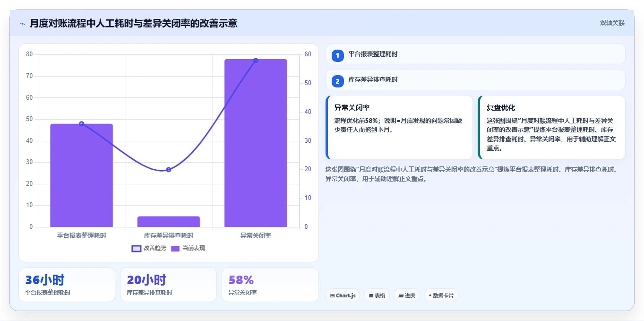Click the Chart.js tag chip

coord(343,295)
